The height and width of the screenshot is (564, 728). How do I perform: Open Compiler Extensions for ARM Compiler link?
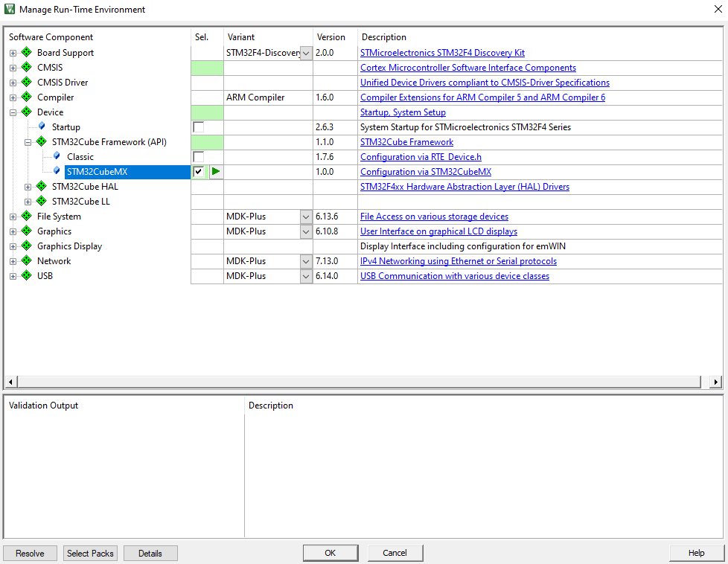[483, 97]
